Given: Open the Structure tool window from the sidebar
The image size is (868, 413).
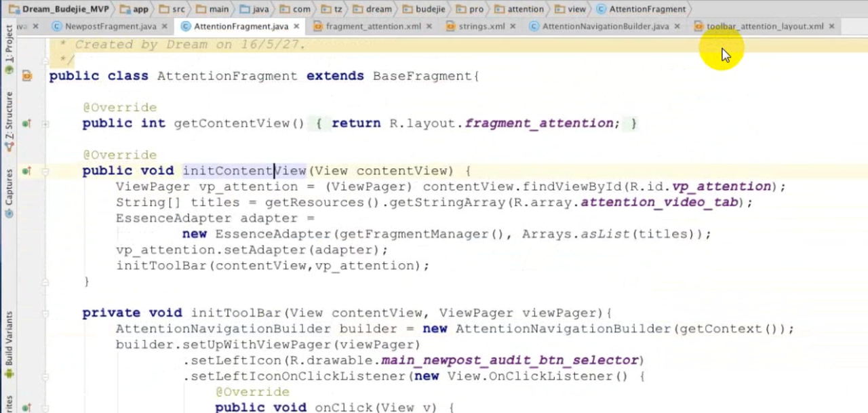Looking at the screenshot, I should (9, 121).
